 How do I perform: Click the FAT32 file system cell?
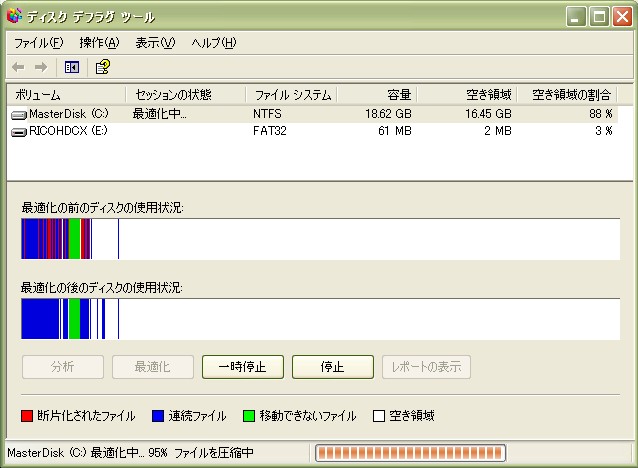(x=270, y=131)
